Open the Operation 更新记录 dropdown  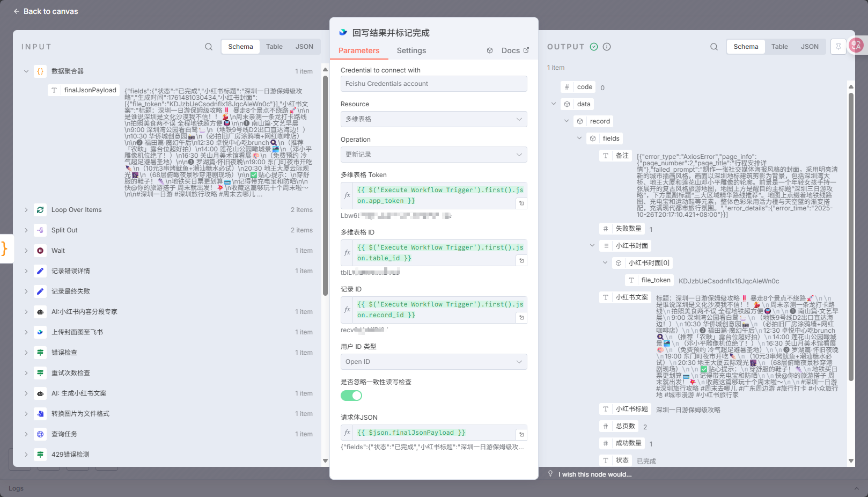point(433,155)
